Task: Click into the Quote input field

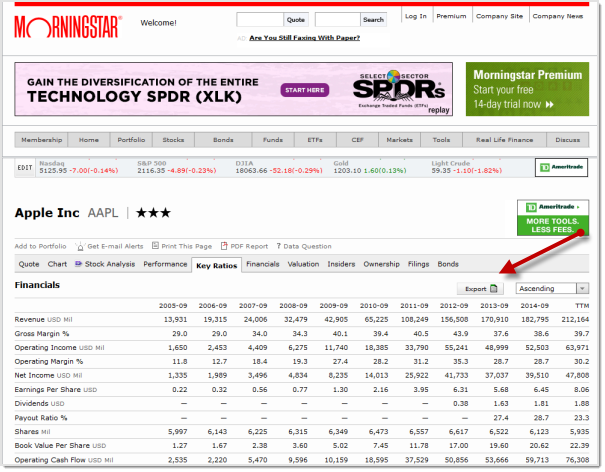Action: point(260,20)
